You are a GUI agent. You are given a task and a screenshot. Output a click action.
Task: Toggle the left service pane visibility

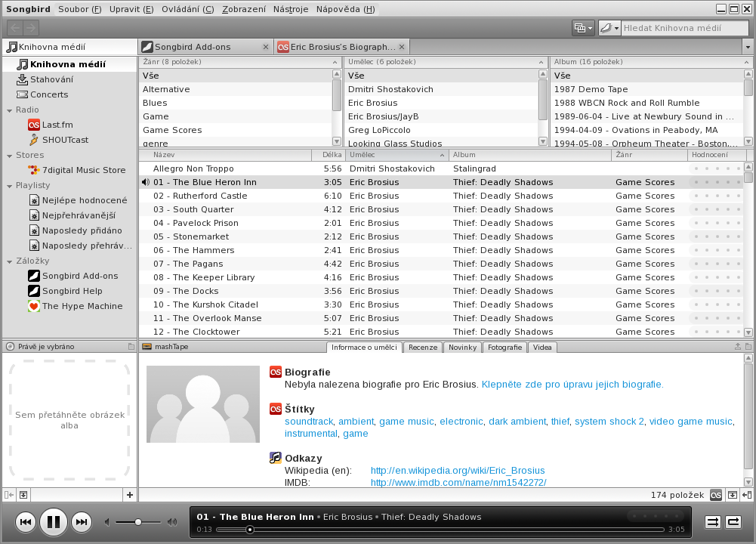click(x=8, y=495)
